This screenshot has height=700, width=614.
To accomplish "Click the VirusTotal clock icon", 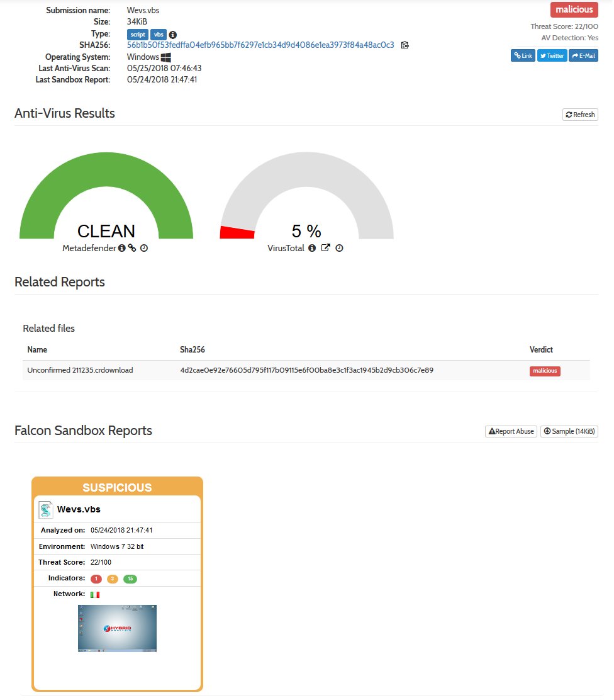I will (339, 248).
